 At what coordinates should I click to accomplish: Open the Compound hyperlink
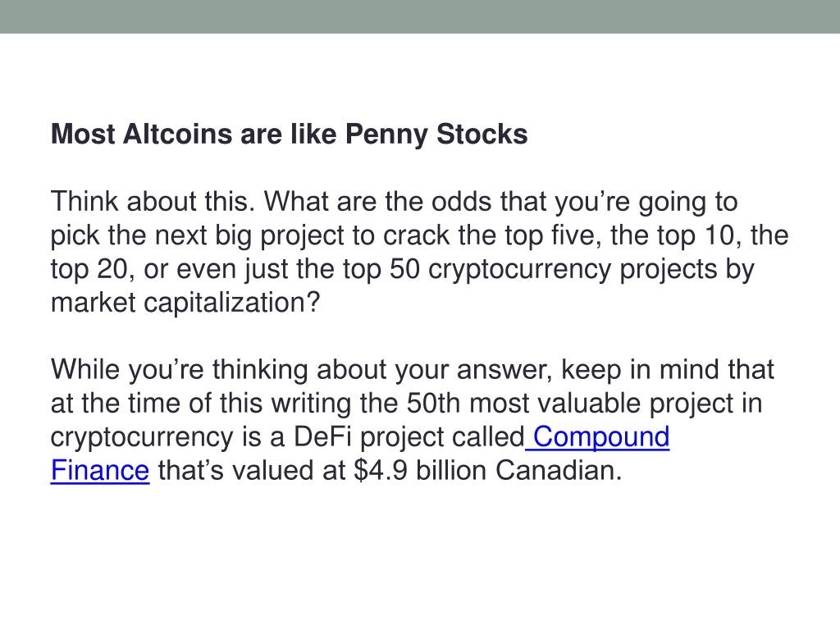coord(601,438)
